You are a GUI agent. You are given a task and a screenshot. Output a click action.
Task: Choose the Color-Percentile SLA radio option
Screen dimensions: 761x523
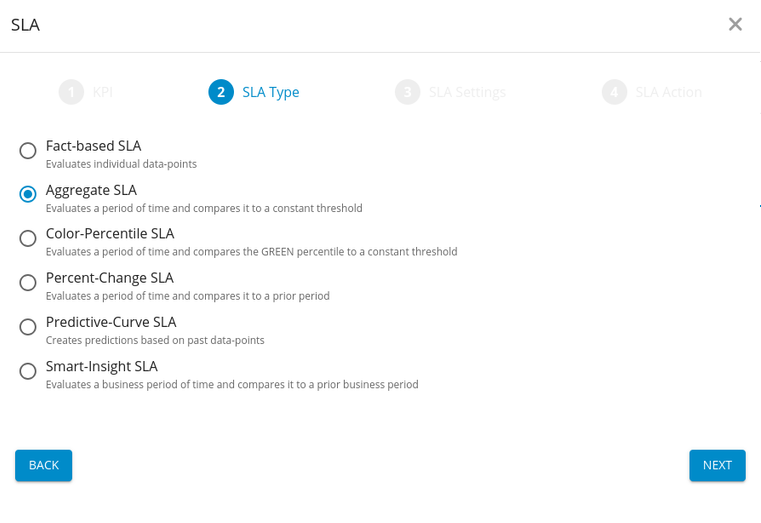[x=28, y=238]
